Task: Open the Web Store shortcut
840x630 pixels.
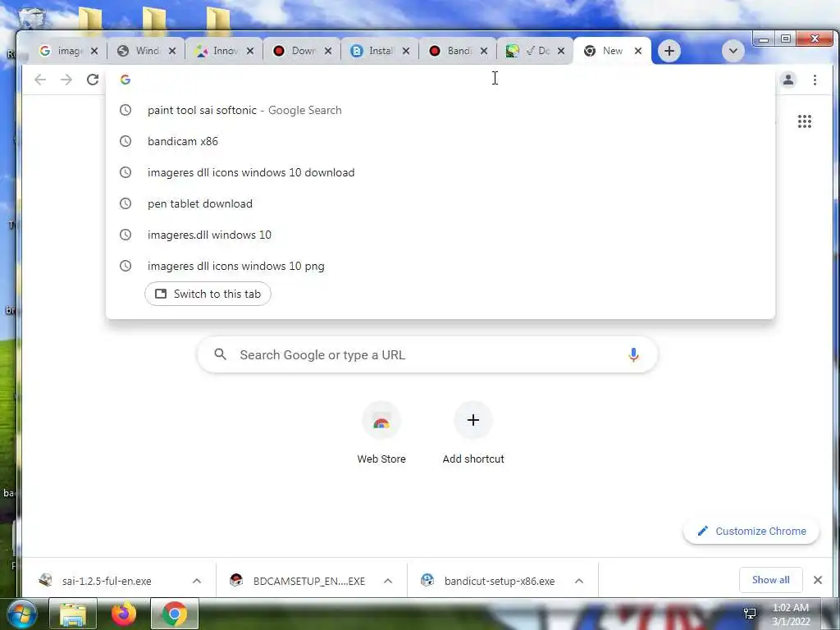Action: pyautogui.click(x=381, y=433)
